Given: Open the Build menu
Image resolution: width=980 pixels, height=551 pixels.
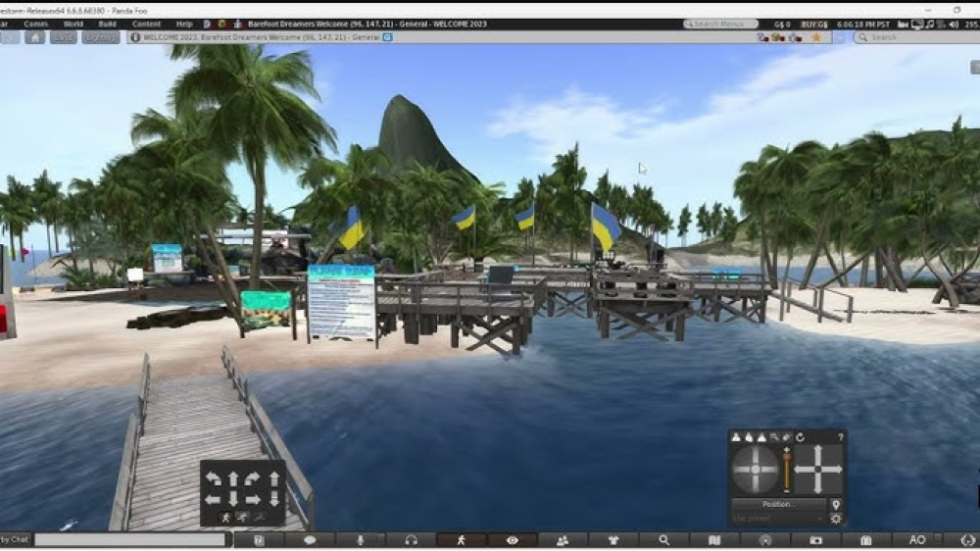Looking at the screenshot, I should [x=107, y=24].
